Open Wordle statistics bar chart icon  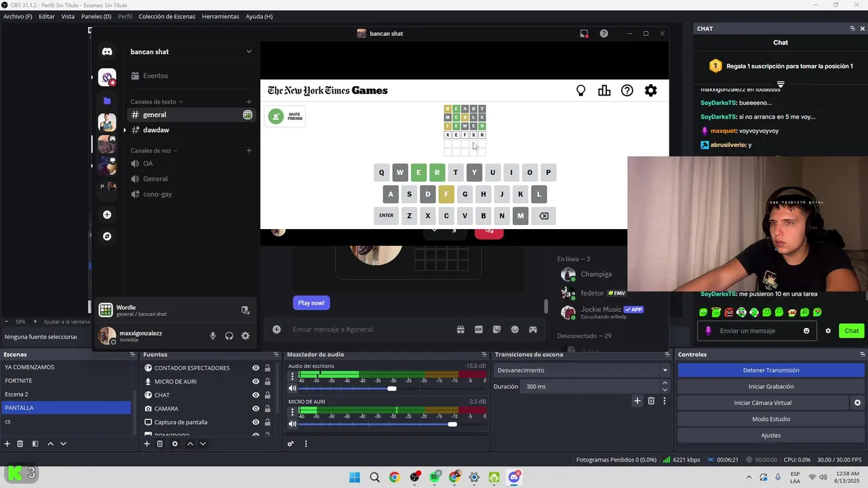[x=604, y=90]
